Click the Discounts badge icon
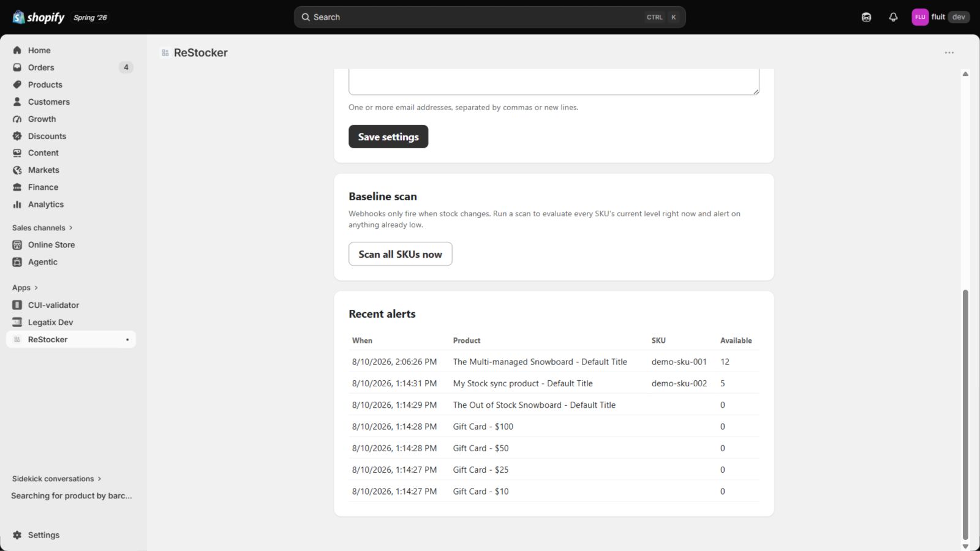 point(17,136)
